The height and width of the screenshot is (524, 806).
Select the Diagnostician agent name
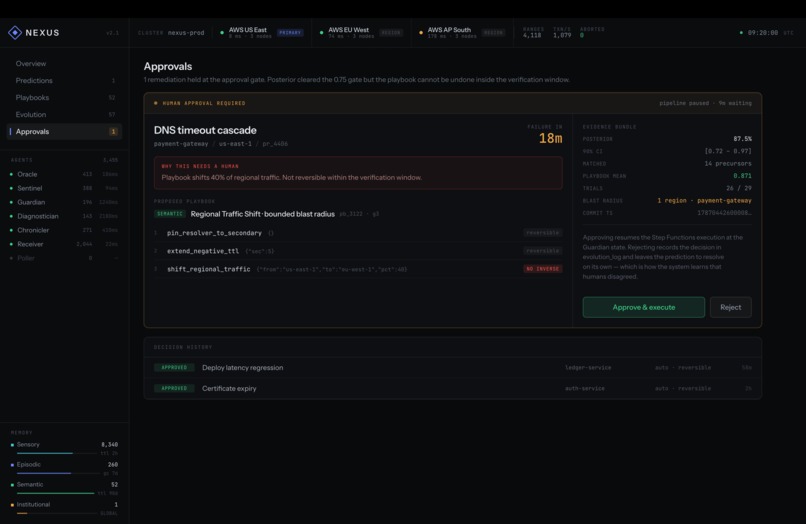click(x=38, y=216)
